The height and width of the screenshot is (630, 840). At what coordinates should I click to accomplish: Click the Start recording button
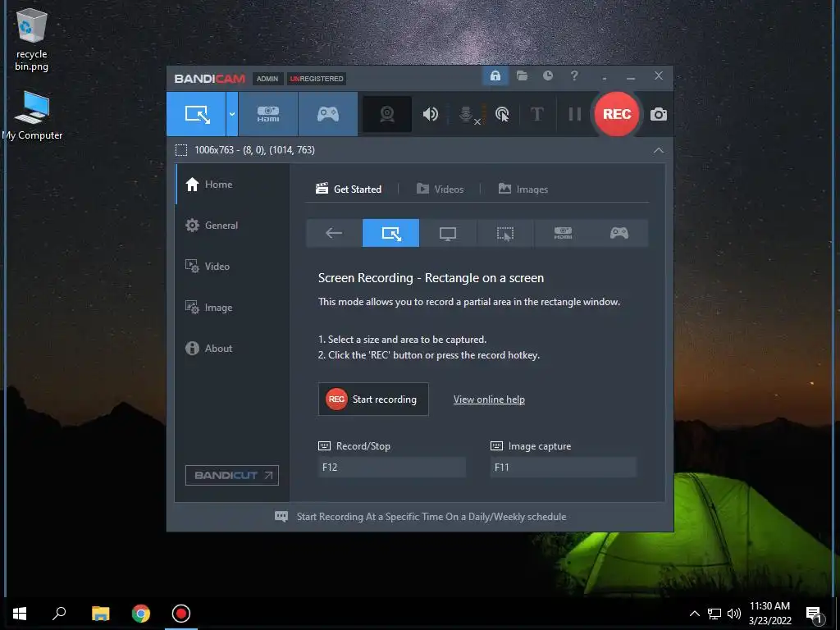(373, 399)
